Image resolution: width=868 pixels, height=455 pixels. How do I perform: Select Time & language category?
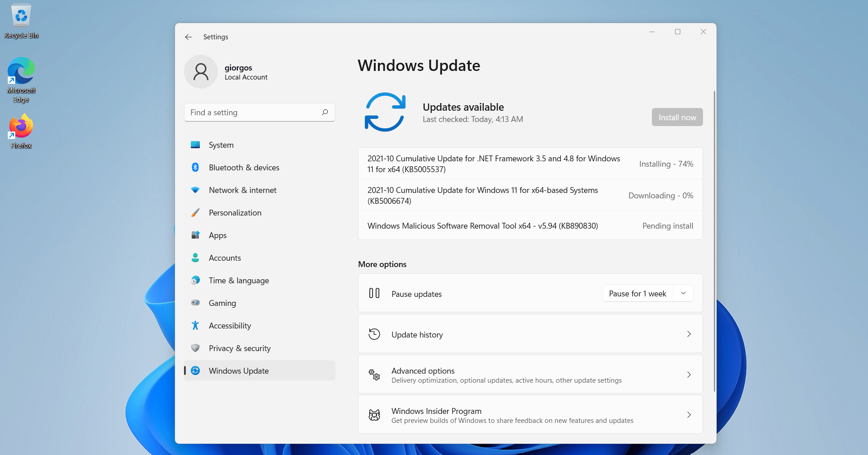pyautogui.click(x=259, y=281)
